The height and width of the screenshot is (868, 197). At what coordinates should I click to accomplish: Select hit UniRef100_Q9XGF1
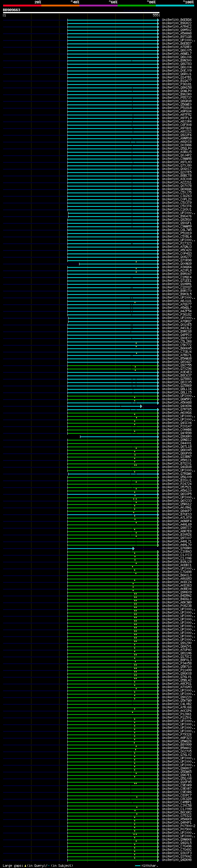[177, 223]
